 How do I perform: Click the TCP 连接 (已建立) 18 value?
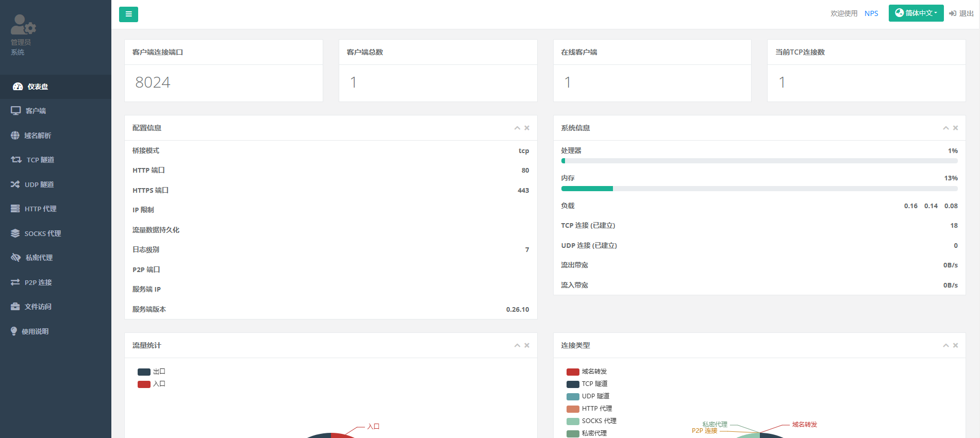click(954, 226)
